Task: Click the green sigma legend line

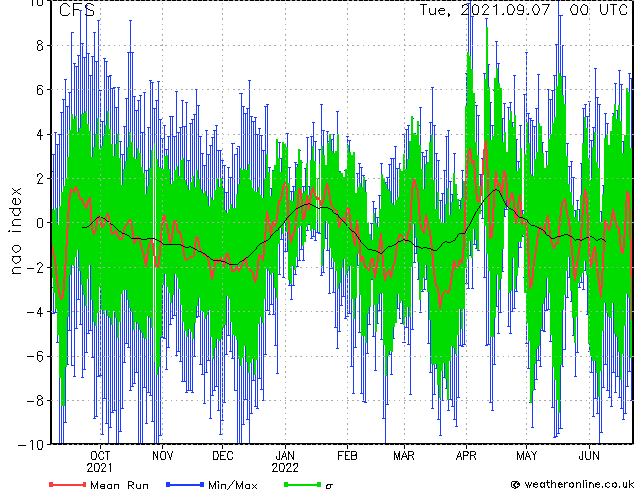Action: [302, 484]
